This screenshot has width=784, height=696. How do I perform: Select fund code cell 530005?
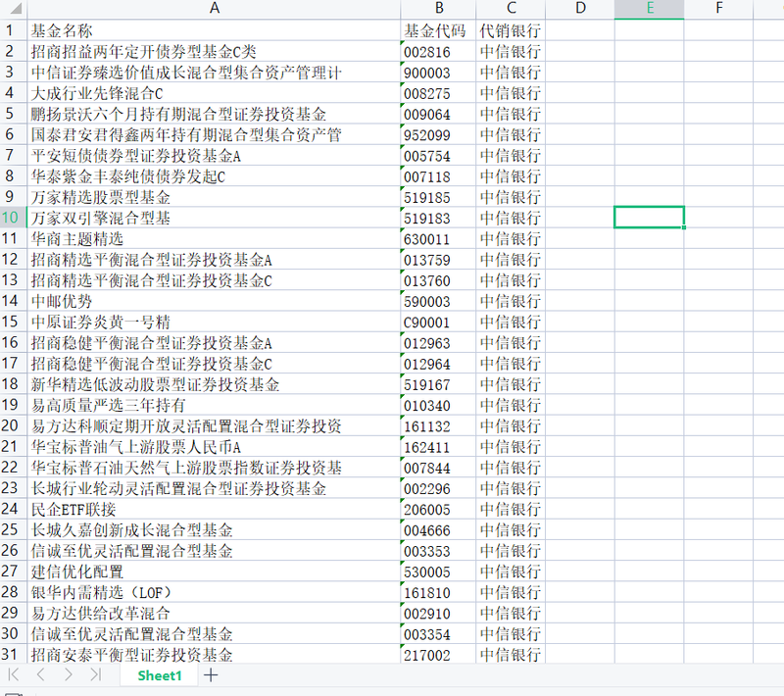point(438,571)
